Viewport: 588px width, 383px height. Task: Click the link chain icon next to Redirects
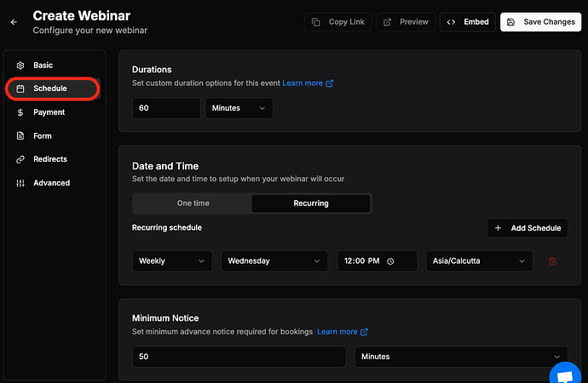[x=20, y=159]
